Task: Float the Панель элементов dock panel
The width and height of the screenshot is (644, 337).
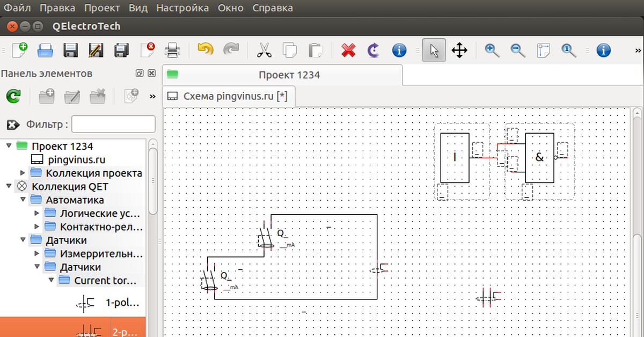Action: coord(140,73)
